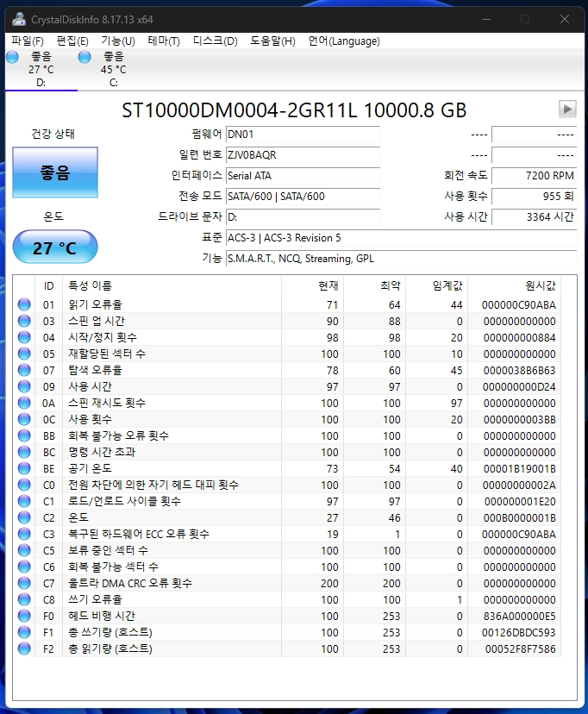Click the 좋음 health status button
This screenshot has height=714, width=588.
coord(55,172)
